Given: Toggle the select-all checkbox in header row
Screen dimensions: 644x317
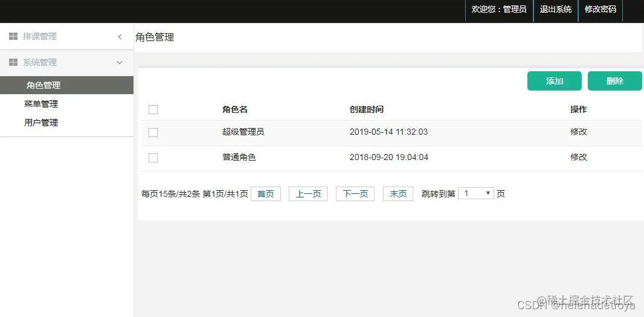Looking at the screenshot, I should 153,110.
